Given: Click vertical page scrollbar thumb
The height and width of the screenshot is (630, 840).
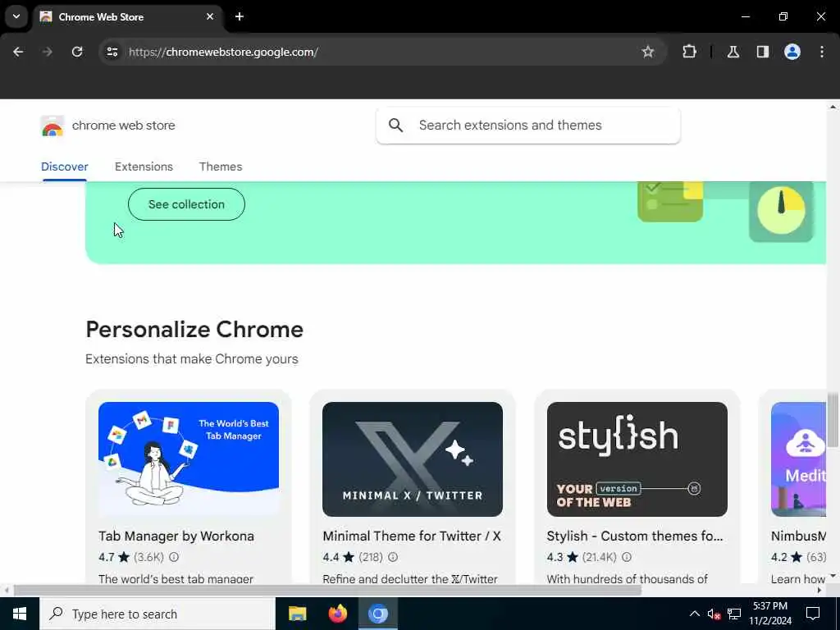Looking at the screenshot, I should pos(833,419).
